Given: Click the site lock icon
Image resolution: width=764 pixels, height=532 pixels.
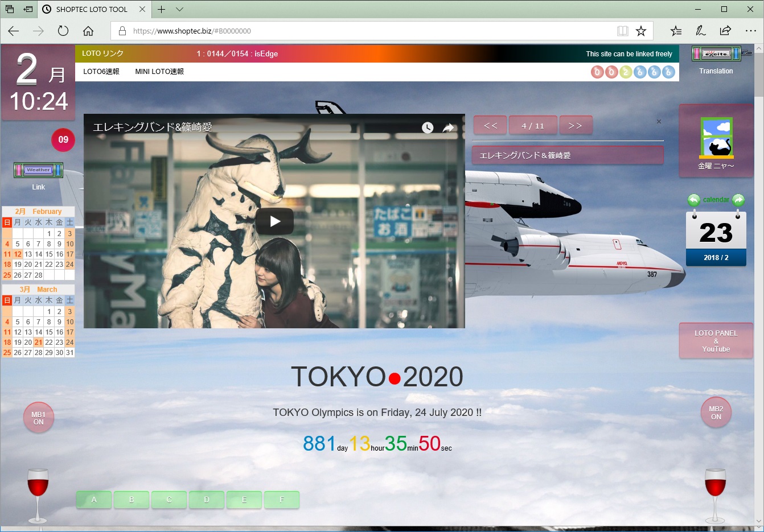Looking at the screenshot, I should [x=122, y=31].
